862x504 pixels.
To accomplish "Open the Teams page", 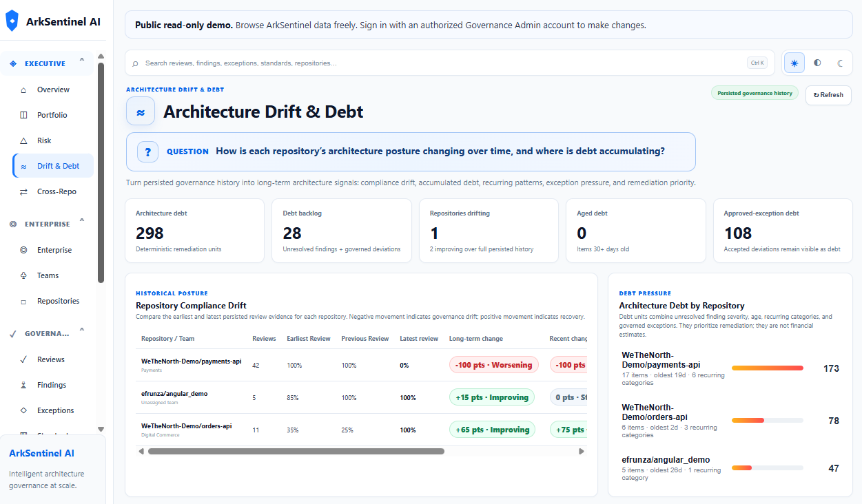I will tap(53, 275).
